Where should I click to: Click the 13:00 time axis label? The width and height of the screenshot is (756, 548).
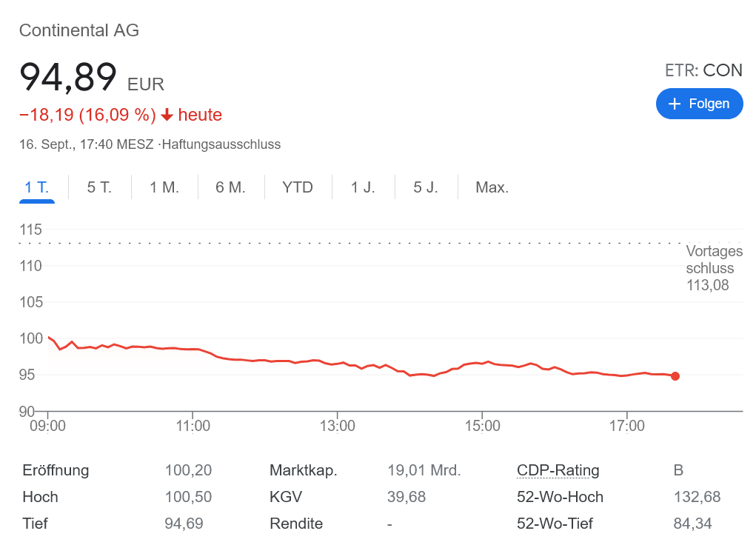pos(338,427)
